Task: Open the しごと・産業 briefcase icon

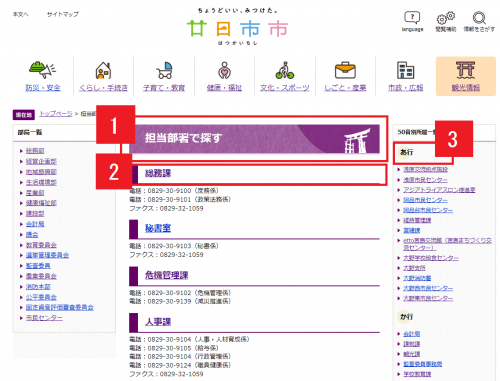Action: (345, 70)
